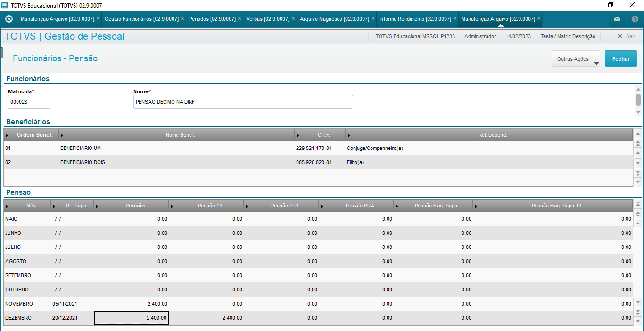The height and width of the screenshot is (331, 644).
Task: Jump to first row in Pensão grid
Action: [x=638, y=205]
